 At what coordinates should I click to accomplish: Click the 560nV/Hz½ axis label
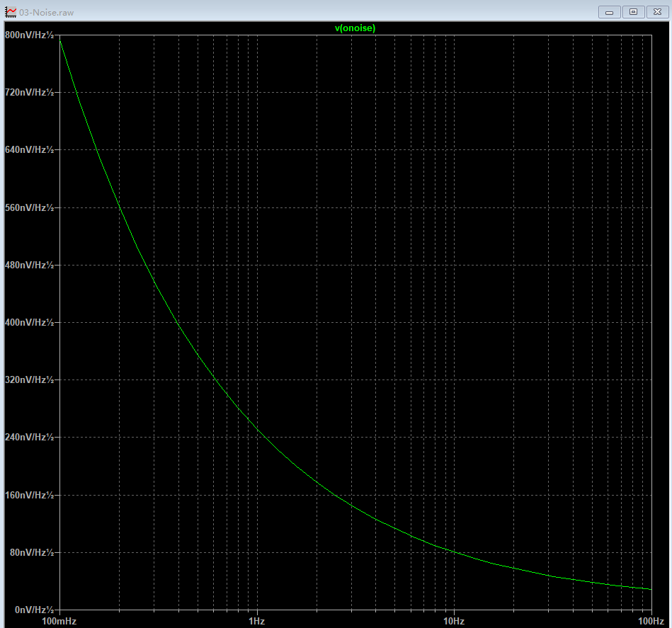pos(30,207)
